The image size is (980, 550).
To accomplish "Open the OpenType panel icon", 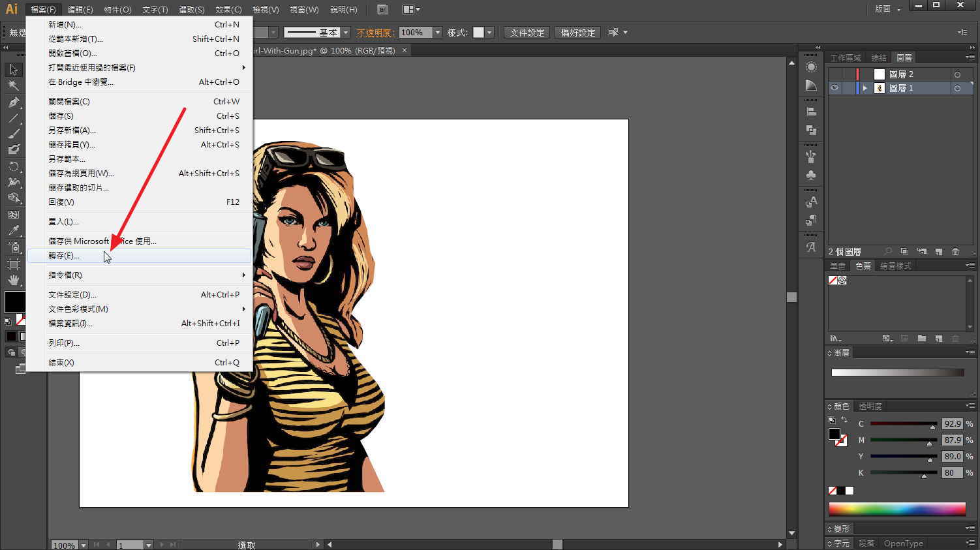I will point(811,247).
